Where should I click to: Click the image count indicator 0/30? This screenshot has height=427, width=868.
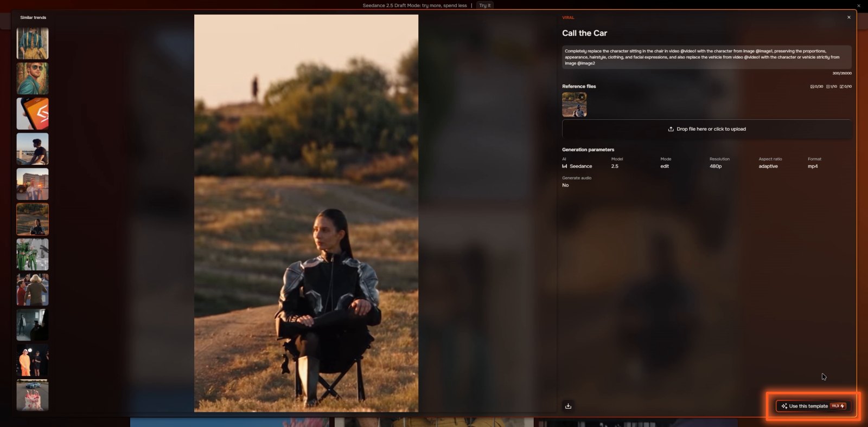click(816, 87)
